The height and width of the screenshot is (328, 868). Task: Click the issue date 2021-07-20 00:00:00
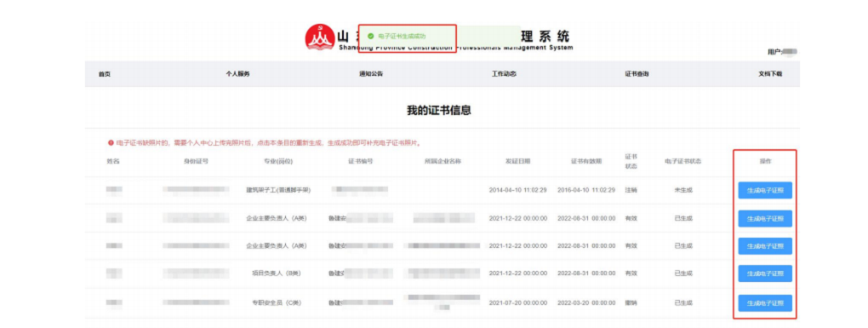518,303
